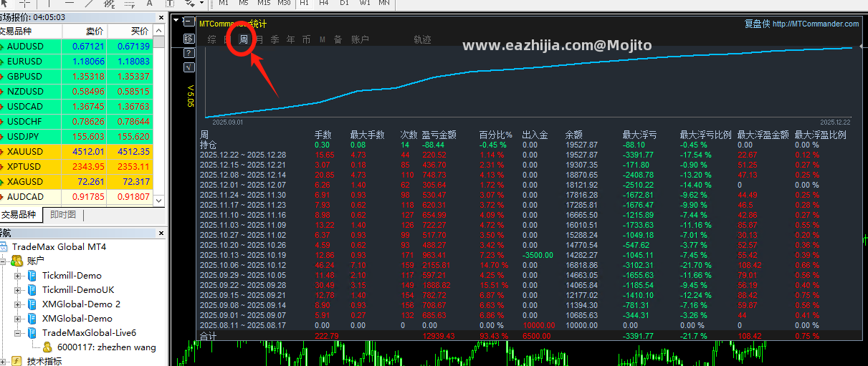Close the navigator panel

click(161, 233)
